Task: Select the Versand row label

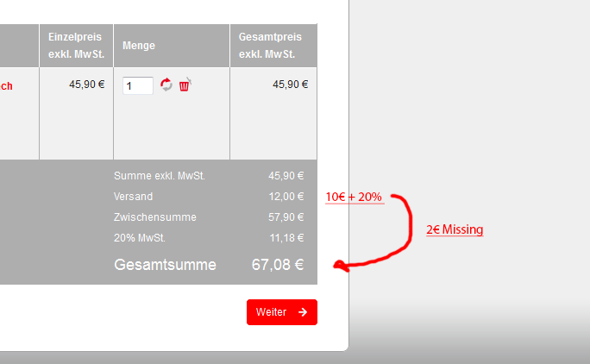Action: pyautogui.click(x=133, y=197)
